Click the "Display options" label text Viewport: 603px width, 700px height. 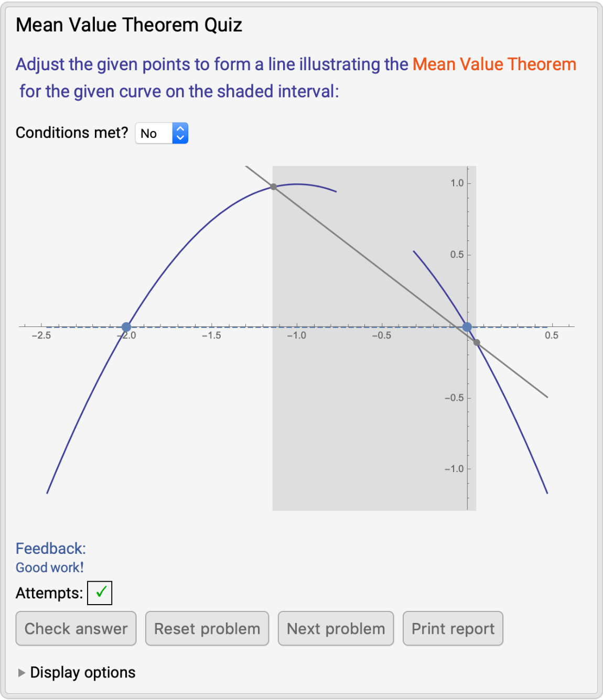pos(83,673)
